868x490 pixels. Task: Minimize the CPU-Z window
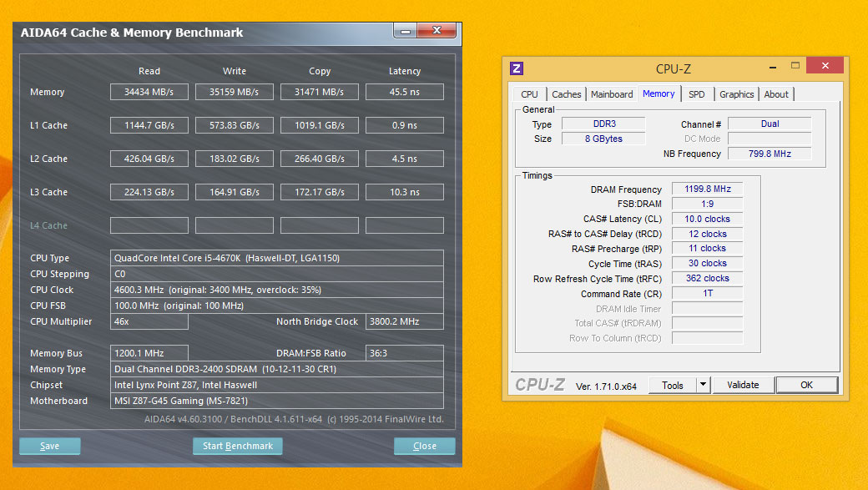770,67
